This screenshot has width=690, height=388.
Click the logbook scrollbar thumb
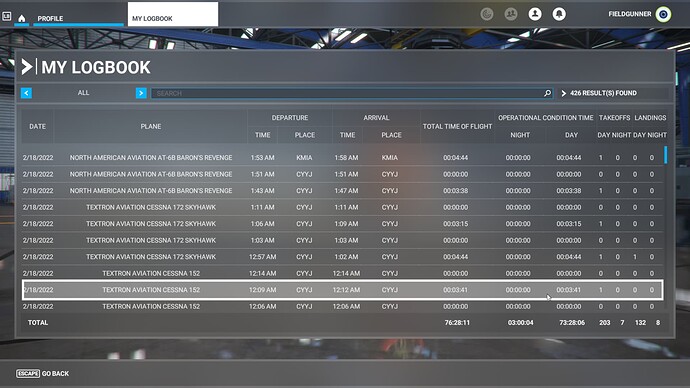(665, 155)
